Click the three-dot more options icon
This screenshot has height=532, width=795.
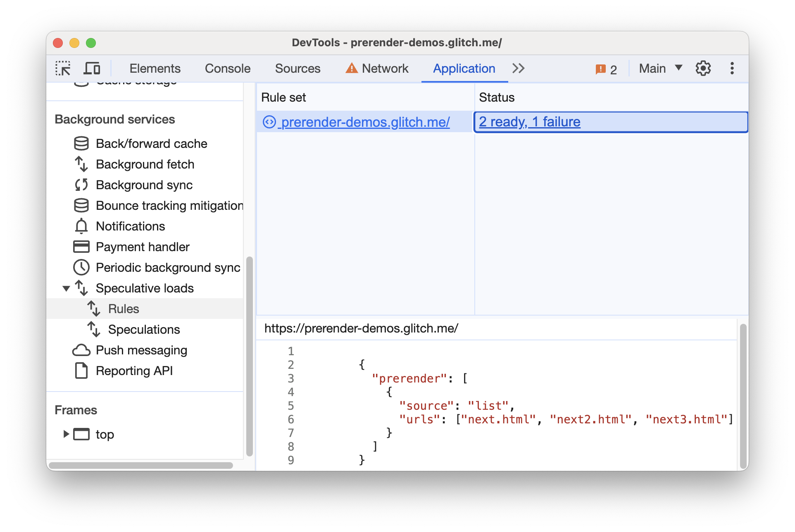point(731,68)
